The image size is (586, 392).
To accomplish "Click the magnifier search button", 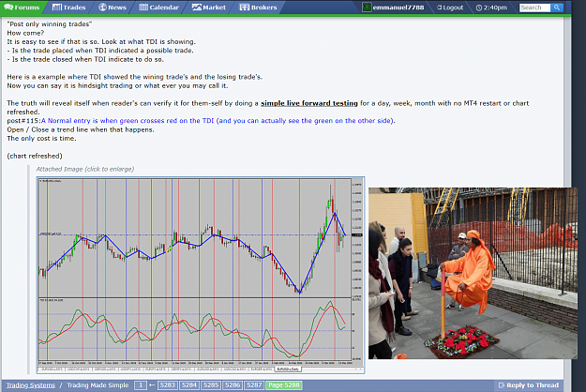I will (x=557, y=8).
